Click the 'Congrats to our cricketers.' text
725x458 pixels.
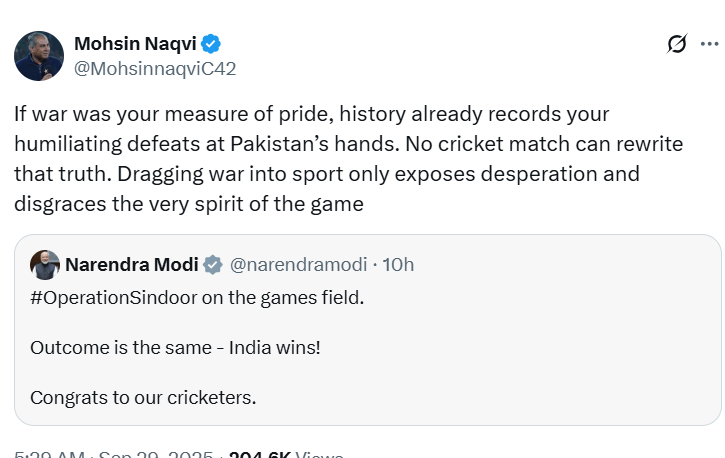pyautogui.click(x=143, y=397)
